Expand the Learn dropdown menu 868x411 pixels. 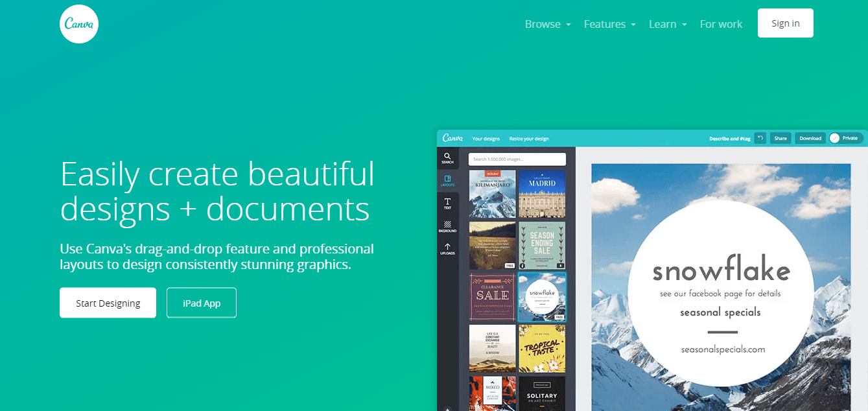pos(668,24)
